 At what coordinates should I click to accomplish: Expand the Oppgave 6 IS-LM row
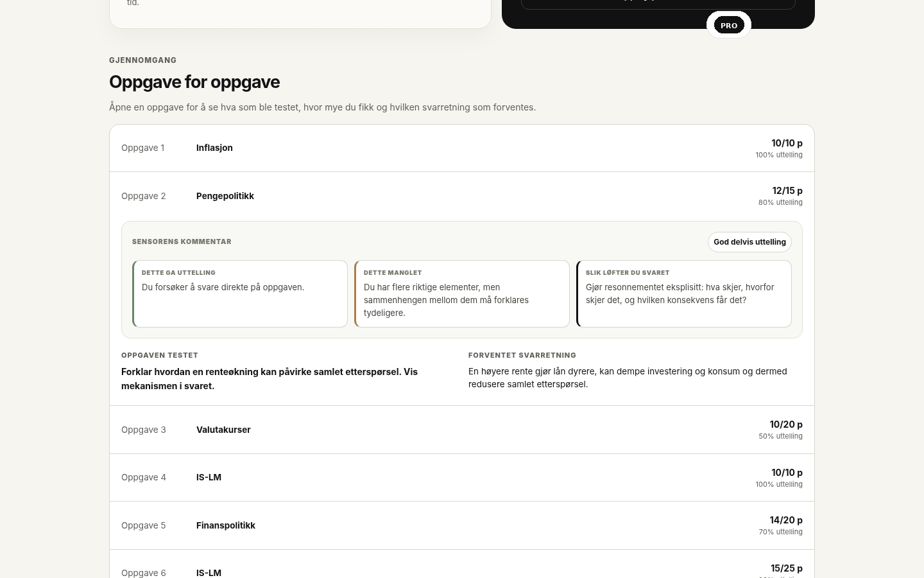click(x=462, y=565)
